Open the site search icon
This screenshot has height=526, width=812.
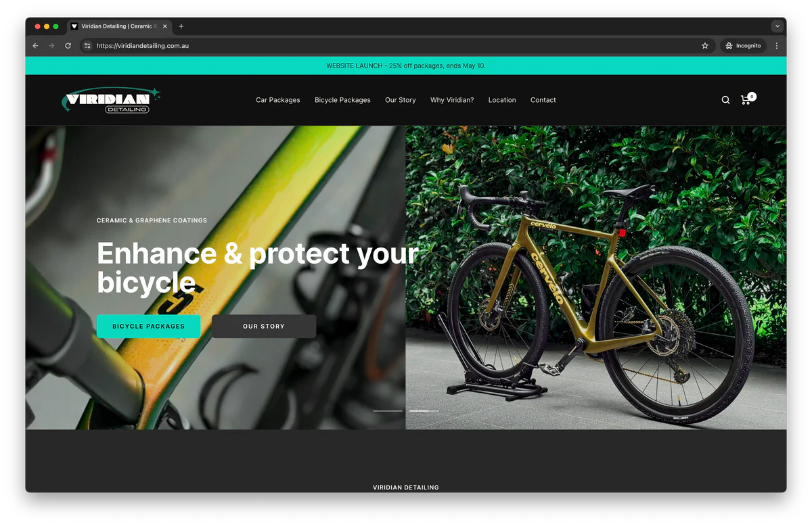coord(725,100)
